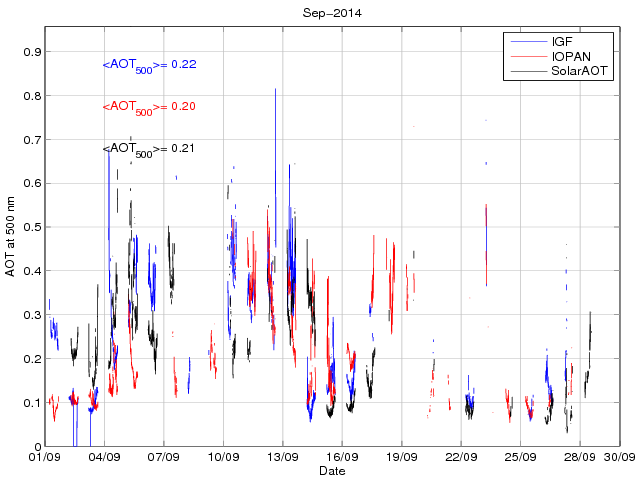The image size is (640, 480).
Task: Click the 0.9 y-axis tick label
Action: 31,52
